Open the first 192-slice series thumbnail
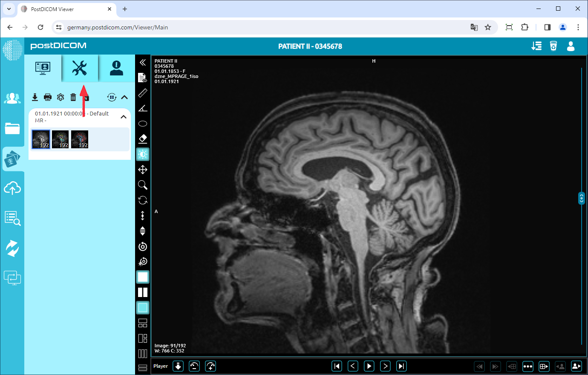The width and height of the screenshot is (588, 375). (40, 139)
